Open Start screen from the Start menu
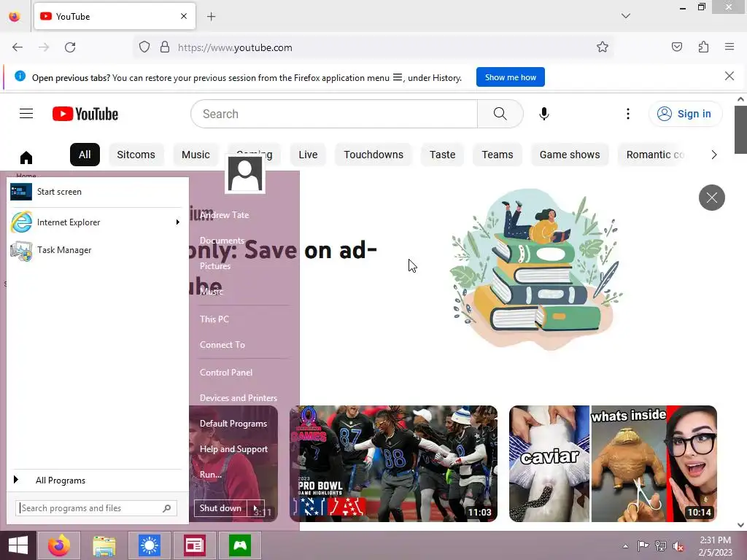Image resolution: width=747 pixels, height=560 pixels. point(96,192)
